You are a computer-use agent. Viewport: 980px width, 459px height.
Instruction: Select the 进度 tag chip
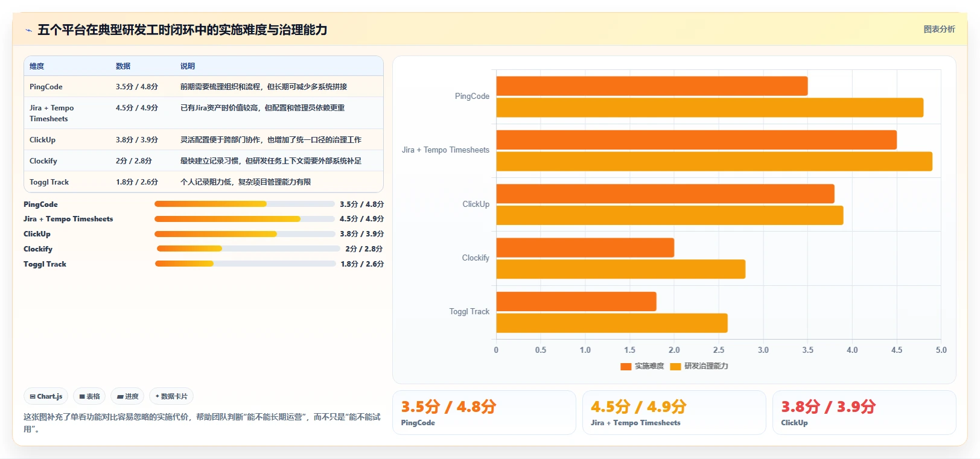click(127, 396)
